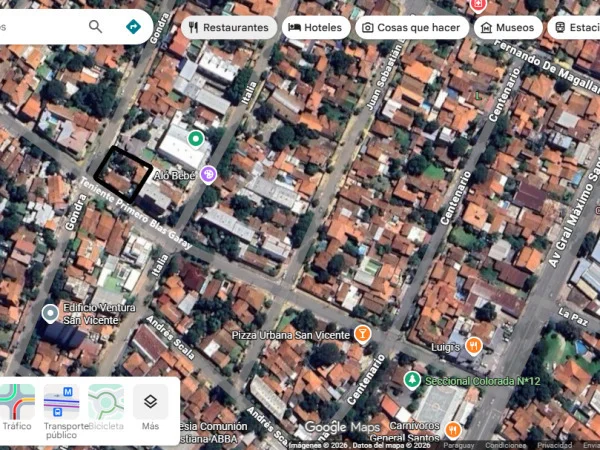Viewport: 600px width, 450px height.
Task: Open the Carnívoros General Santos marker
Action: tap(454, 430)
